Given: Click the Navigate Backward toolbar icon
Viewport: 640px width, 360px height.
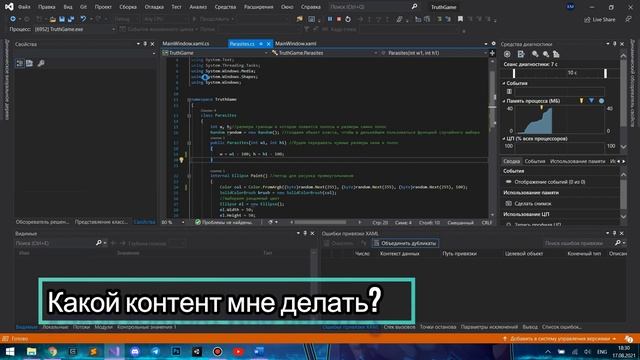Looking at the screenshot, I should tap(13, 19).
